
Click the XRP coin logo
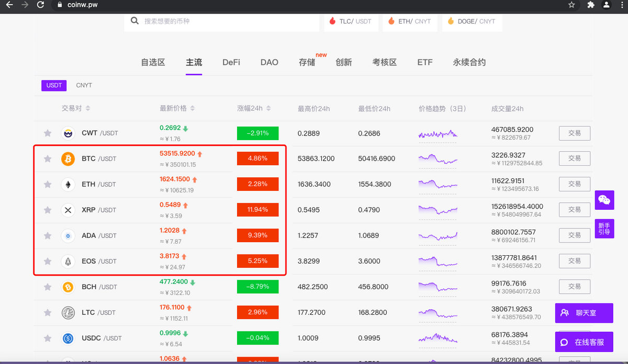[x=68, y=210]
